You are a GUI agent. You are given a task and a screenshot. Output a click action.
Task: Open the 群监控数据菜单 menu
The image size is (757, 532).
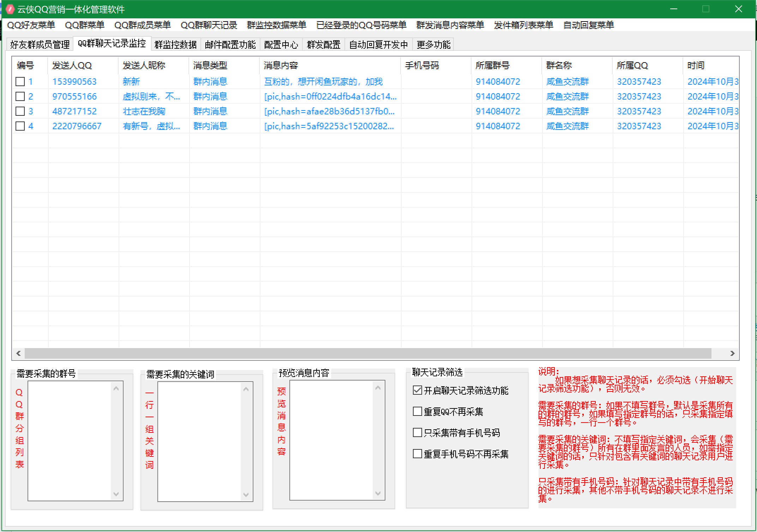coord(277,25)
